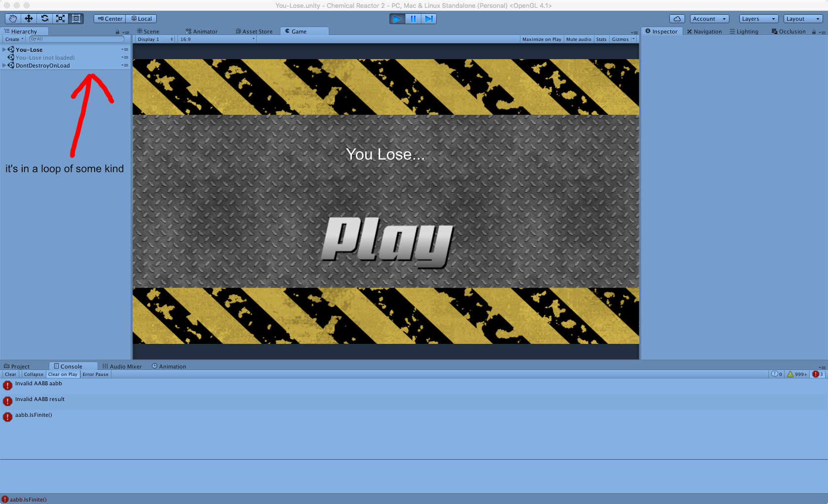Screen dimensions: 828x504
Task: Toggle Gizmos in Game view
Action: (620, 39)
